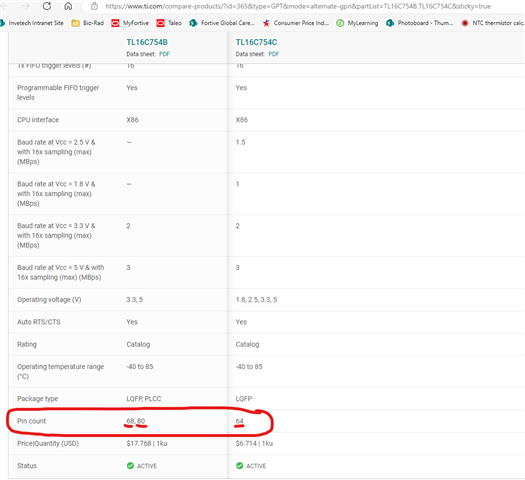Open Photoboard - Thum... bookmark
This screenshot has height=480, width=525.
pyautogui.click(x=419, y=23)
